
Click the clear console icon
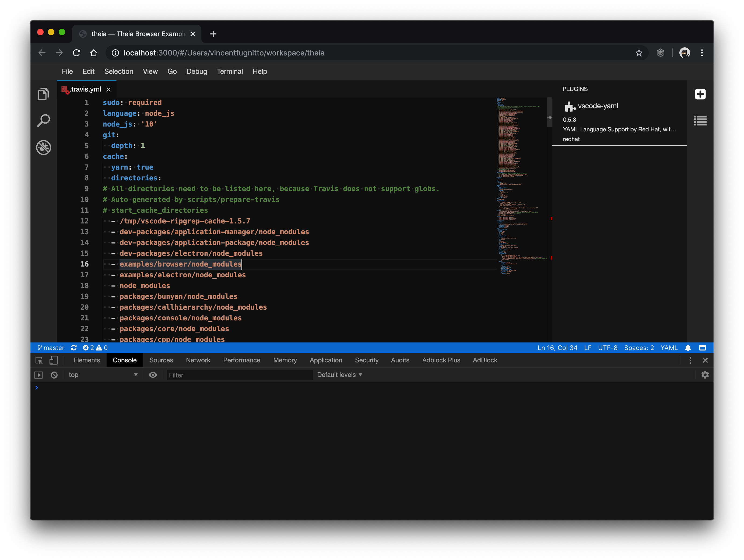[x=54, y=375]
